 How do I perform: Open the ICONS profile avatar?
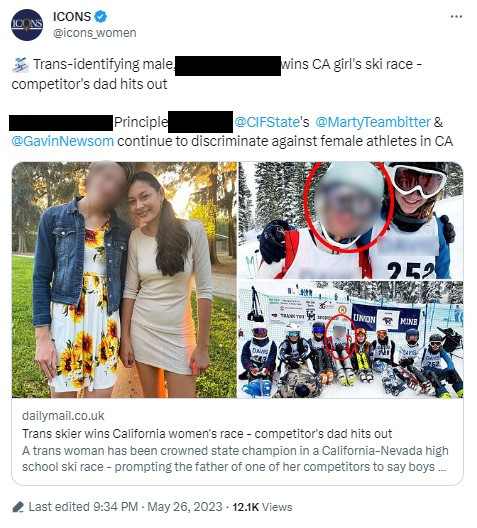[x=27, y=25]
